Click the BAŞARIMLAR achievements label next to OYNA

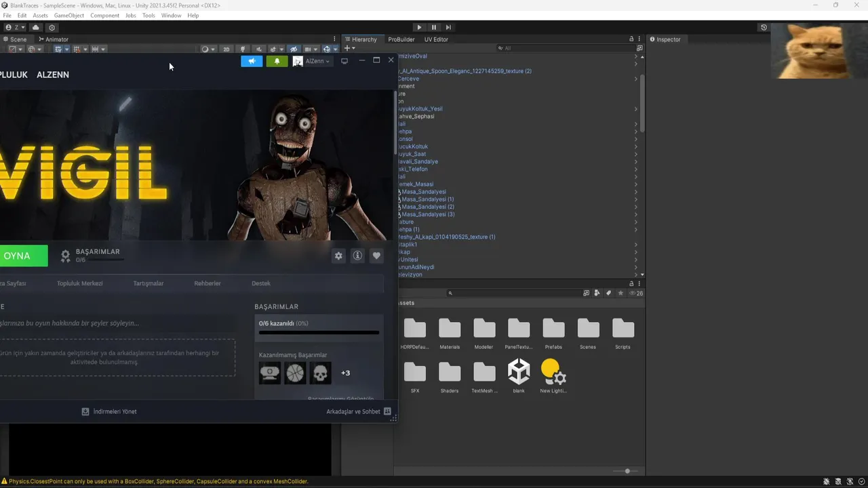[98, 251]
